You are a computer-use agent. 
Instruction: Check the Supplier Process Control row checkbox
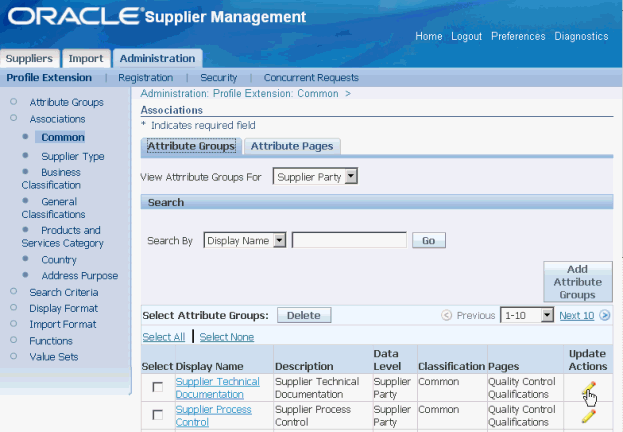point(158,415)
